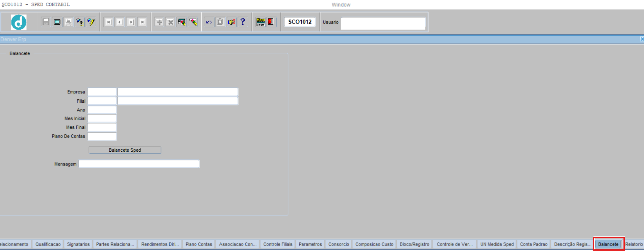
Task: Open the Window menu in title bar
Action: [341, 5]
